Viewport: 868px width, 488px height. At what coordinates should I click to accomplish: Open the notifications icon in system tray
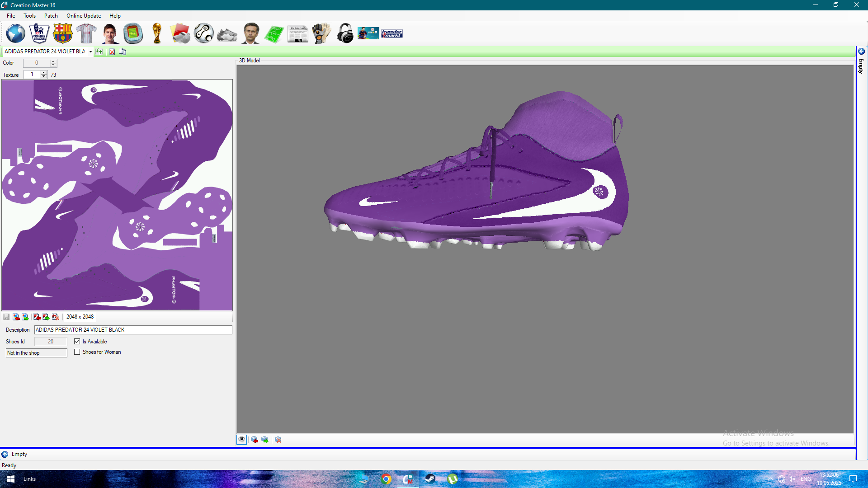(x=853, y=479)
